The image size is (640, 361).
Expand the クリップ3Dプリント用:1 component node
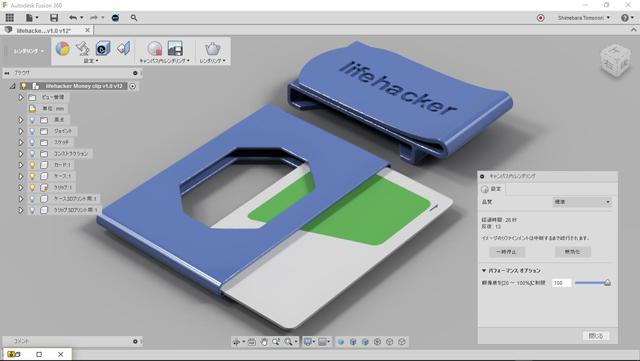(20, 210)
